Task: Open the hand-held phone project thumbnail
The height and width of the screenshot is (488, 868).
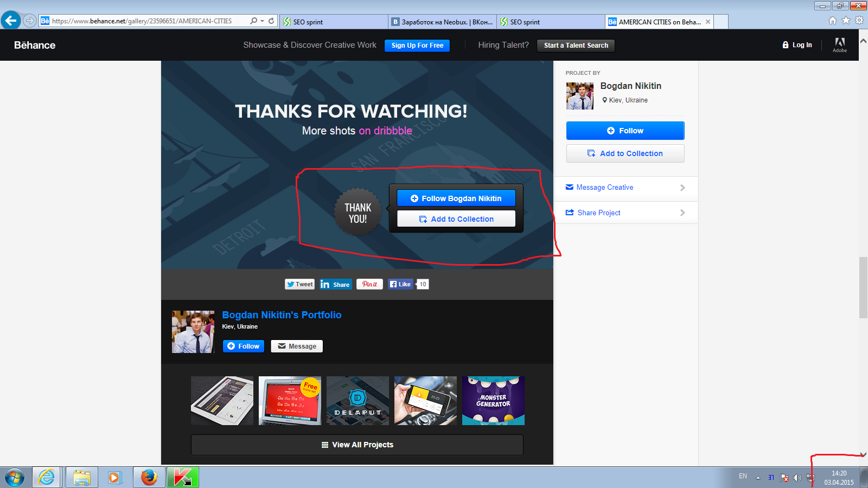Action: [425, 401]
